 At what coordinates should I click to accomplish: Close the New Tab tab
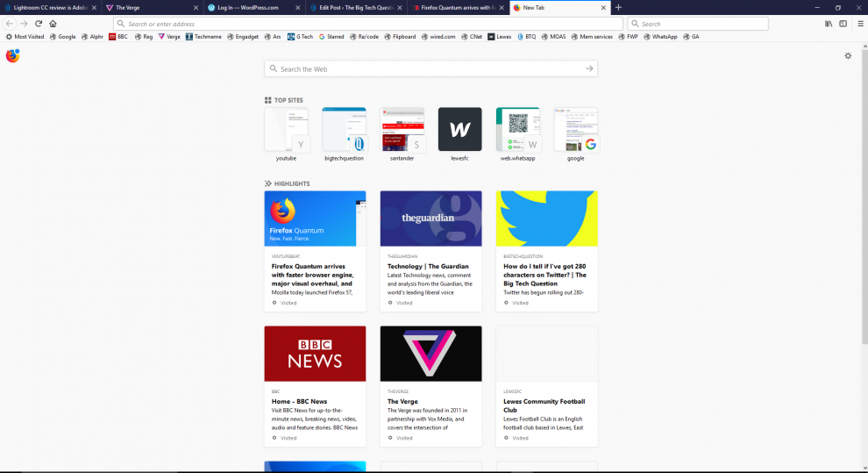603,8
